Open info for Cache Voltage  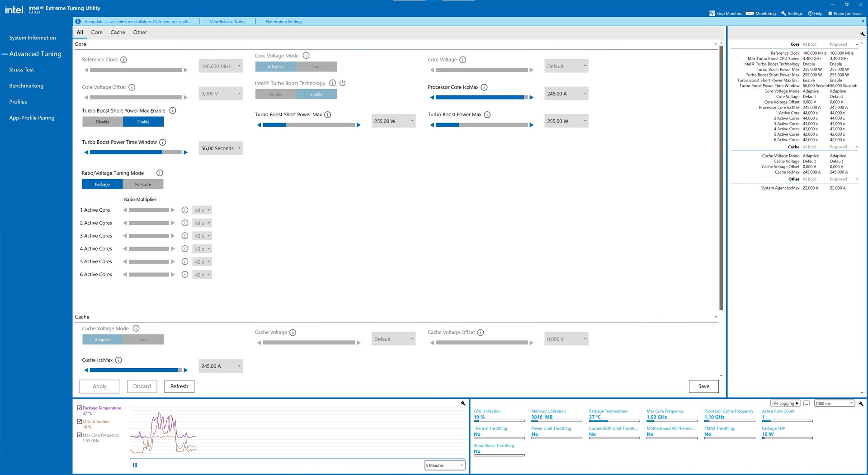pyautogui.click(x=293, y=332)
